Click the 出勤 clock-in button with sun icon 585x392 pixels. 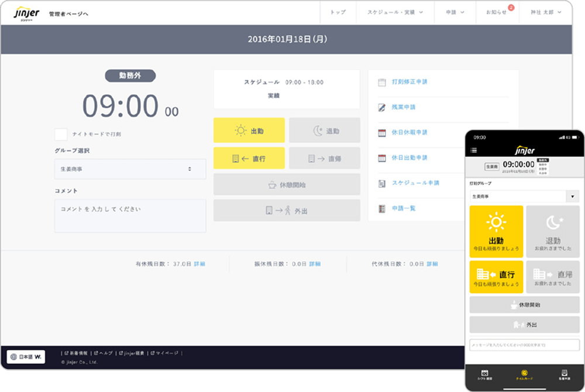[x=249, y=130]
